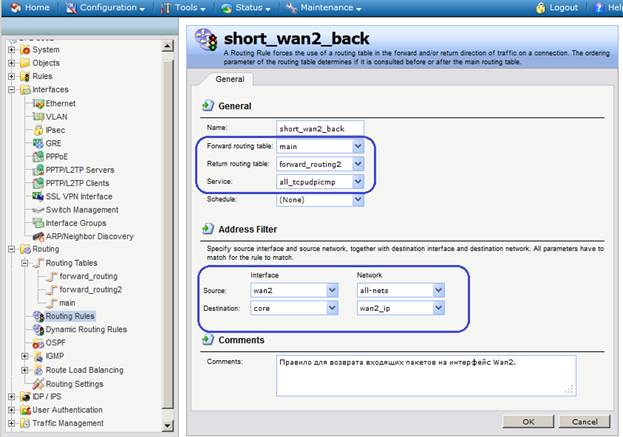Screen dimensions: 623x437
Task: Click the tree scrollbar up arrow
Action: (x=168, y=46)
